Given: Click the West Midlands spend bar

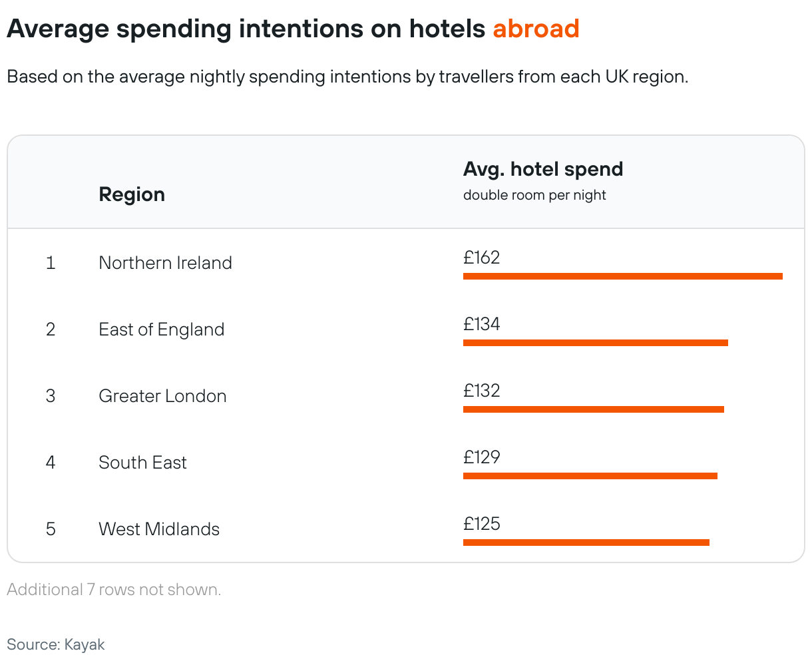Looking at the screenshot, I should click(x=586, y=543).
